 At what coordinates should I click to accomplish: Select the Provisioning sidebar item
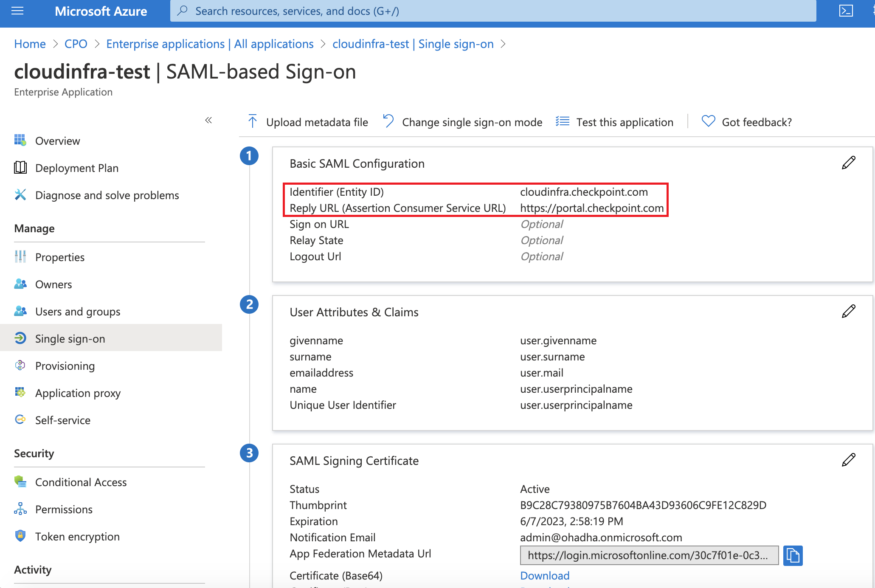click(x=65, y=366)
